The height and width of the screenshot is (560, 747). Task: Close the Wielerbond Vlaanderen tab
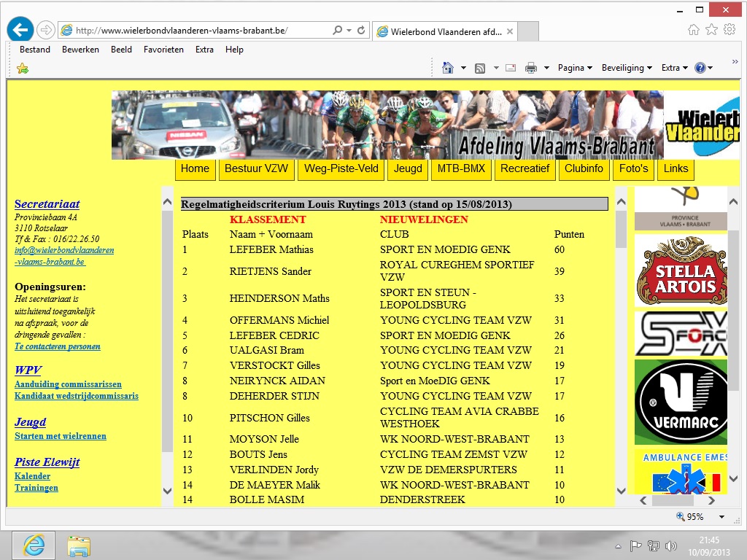pos(510,31)
